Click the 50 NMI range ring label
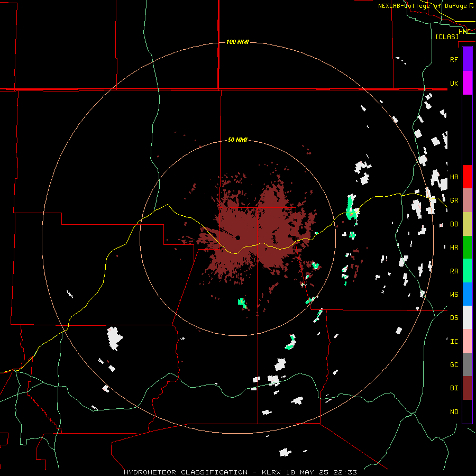The image size is (476, 476). [237, 140]
